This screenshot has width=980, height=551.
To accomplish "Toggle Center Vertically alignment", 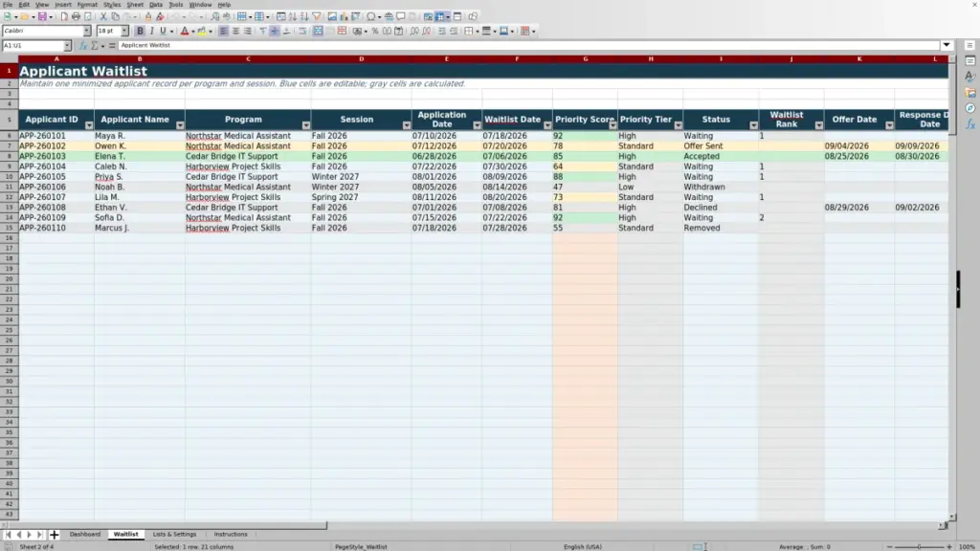I will click(275, 32).
